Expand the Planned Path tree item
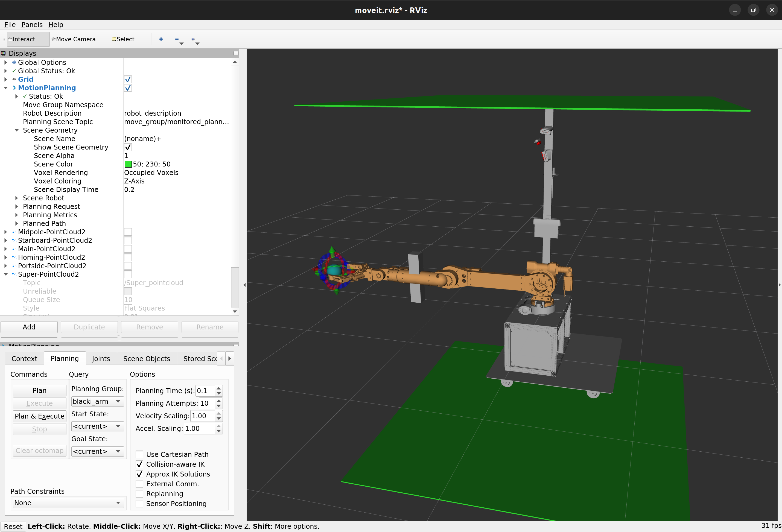This screenshot has height=532, width=782. point(17,223)
